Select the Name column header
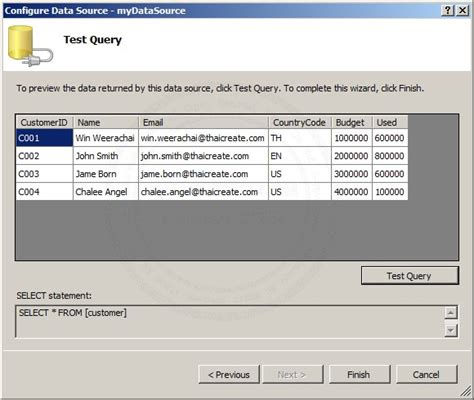 tap(106, 122)
